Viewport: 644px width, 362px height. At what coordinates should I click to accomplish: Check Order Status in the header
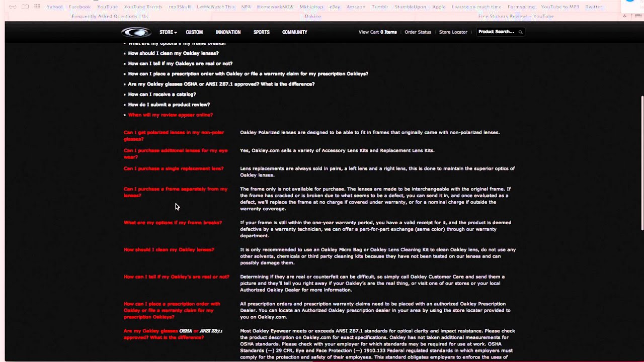[418, 32]
